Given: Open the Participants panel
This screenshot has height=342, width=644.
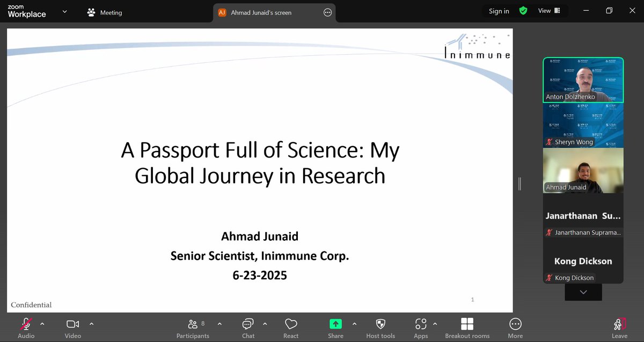Looking at the screenshot, I should 193,328.
